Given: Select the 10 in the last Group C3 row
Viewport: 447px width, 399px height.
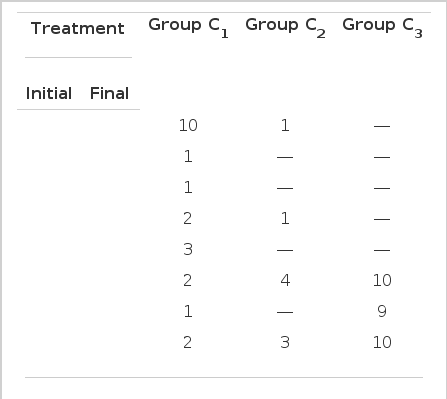Looking at the screenshot, I should [382, 342].
